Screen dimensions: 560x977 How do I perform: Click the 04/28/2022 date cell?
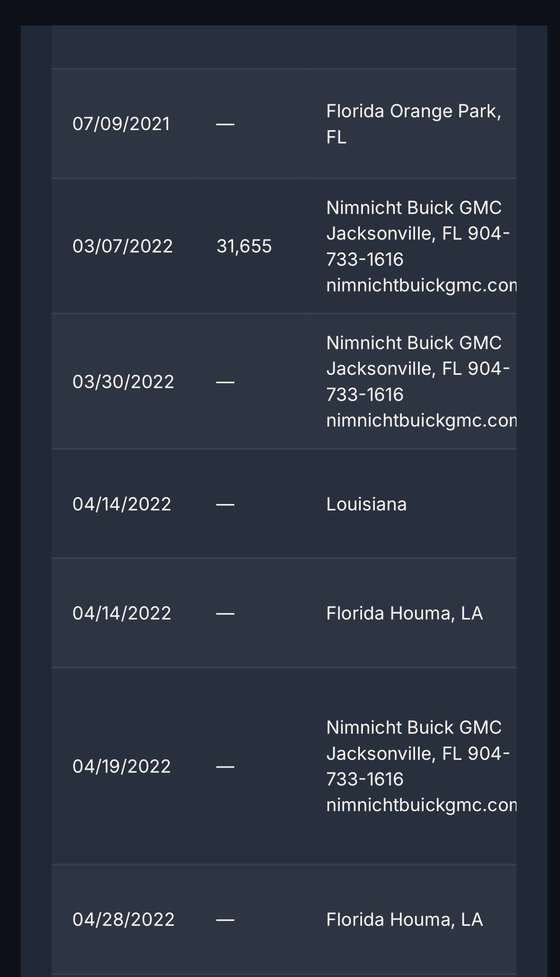123,920
